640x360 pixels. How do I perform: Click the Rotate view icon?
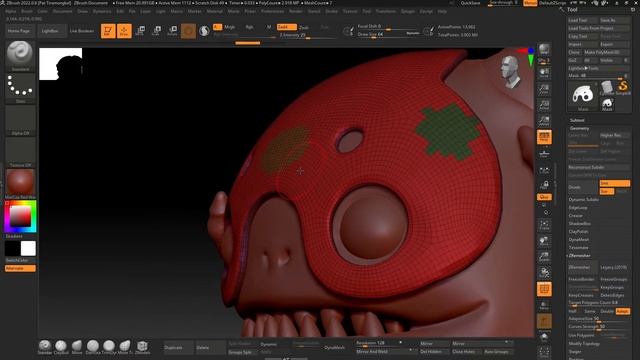point(544,273)
